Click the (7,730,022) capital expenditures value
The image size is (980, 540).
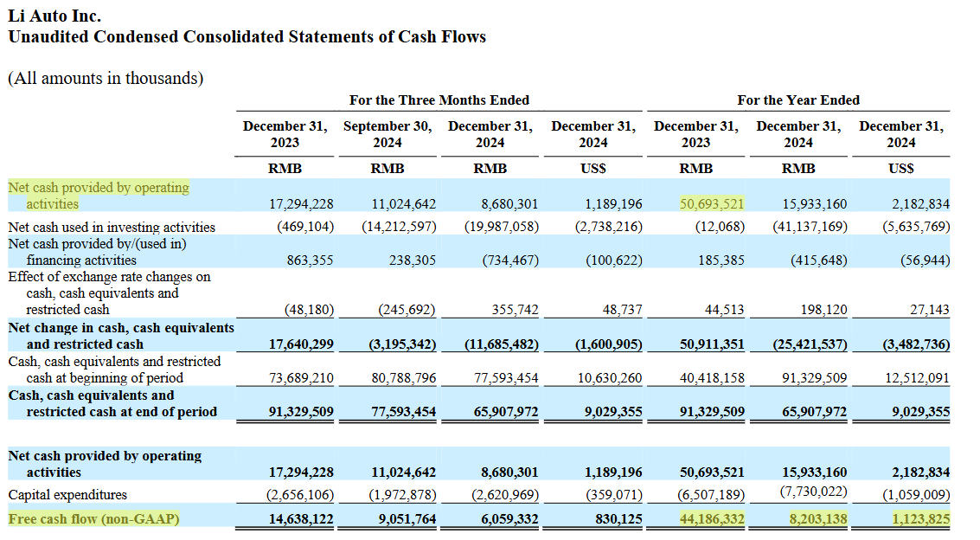click(x=814, y=492)
